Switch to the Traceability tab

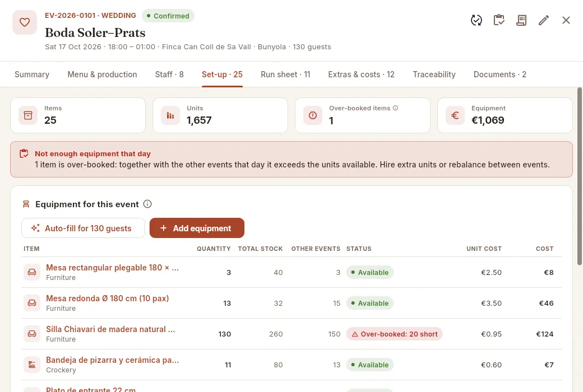tap(434, 74)
